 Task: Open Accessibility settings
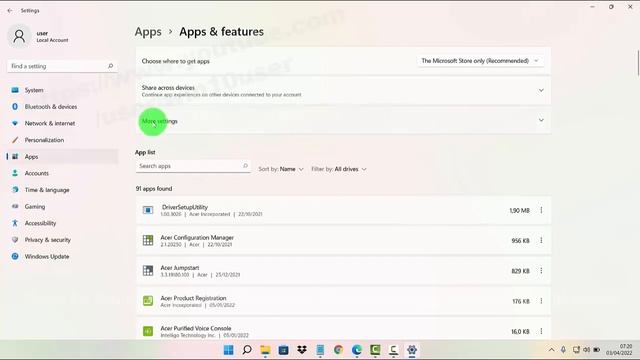[x=62, y=223]
